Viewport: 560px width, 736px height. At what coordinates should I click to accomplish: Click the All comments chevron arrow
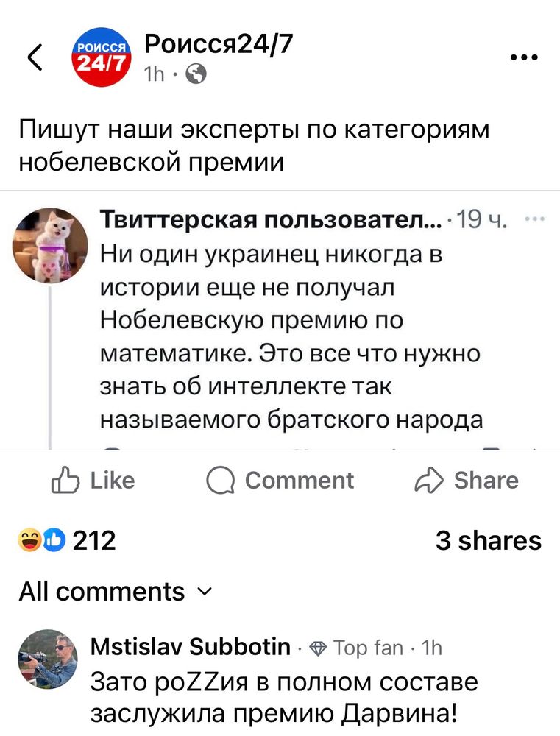[x=205, y=592]
